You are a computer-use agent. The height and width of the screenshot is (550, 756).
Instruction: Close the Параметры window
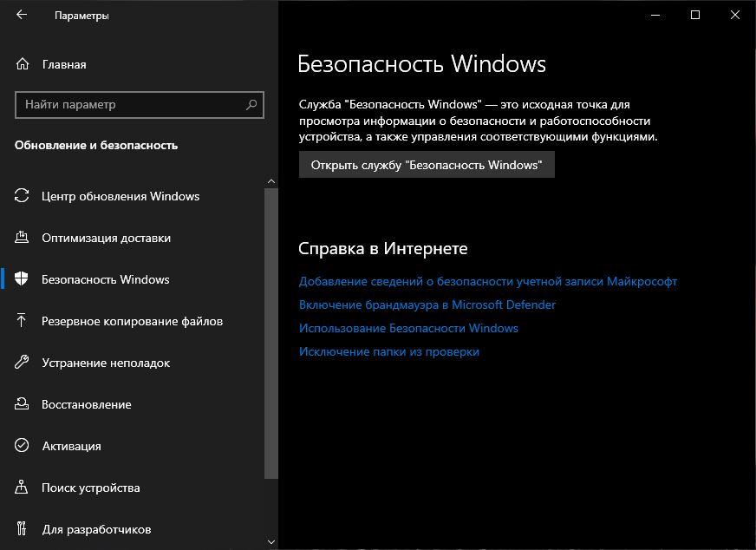click(735, 15)
